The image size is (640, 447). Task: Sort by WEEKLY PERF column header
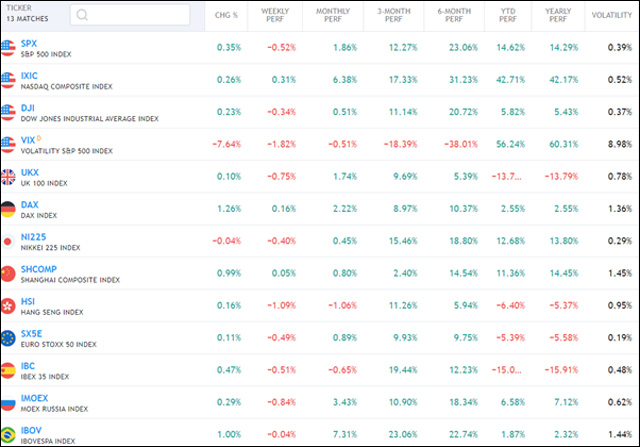coord(275,15)
